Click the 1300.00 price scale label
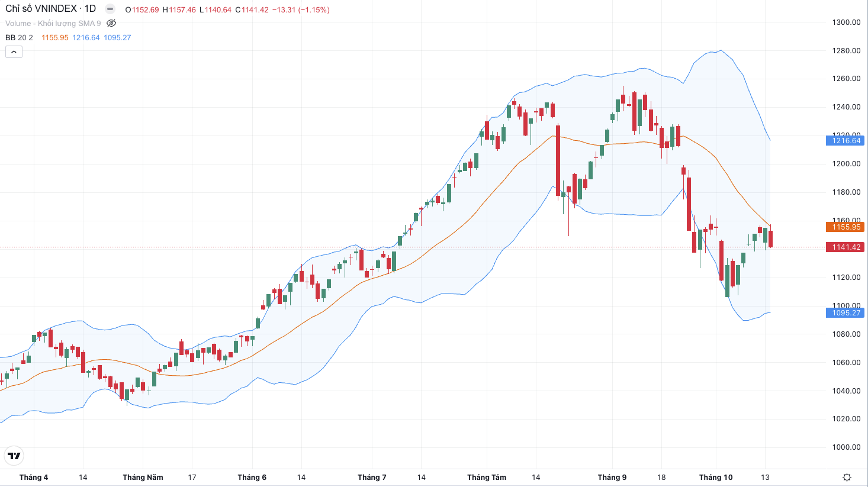 point(846,22)
